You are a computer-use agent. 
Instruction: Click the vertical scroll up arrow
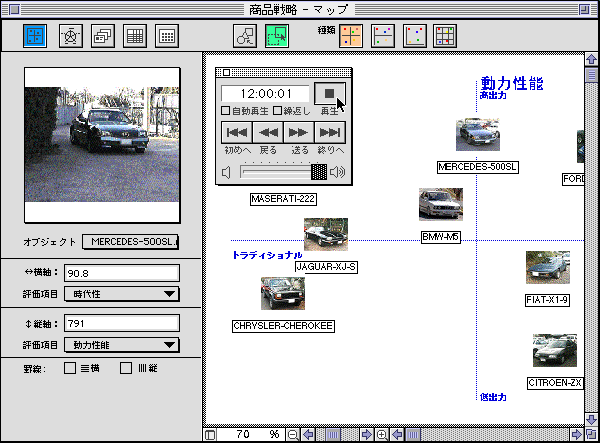point(592,59)
